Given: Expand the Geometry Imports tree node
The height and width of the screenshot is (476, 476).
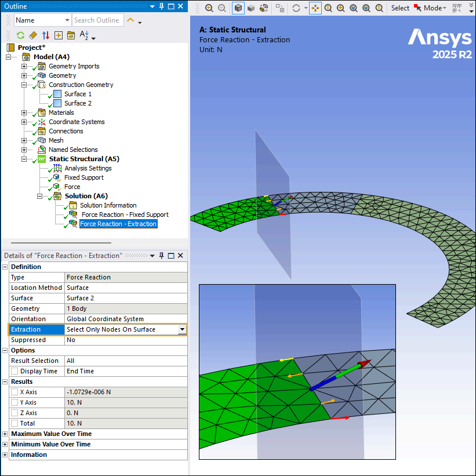Looking at the screenshot, I should [x=24, y=66].
